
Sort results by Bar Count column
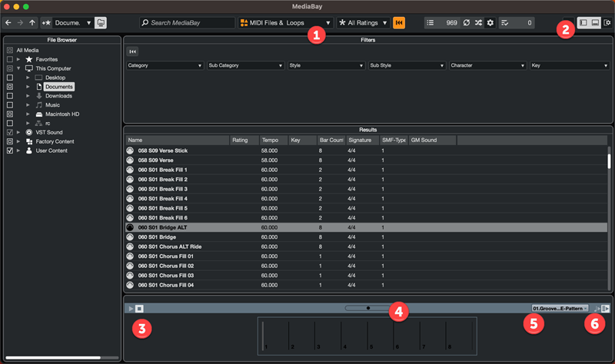tap(331, 140)
